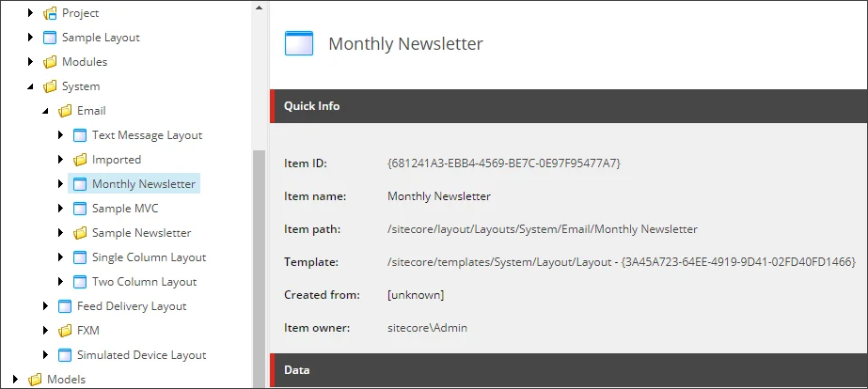Click the Imported folder icon
Viewport: 868px width, 389px height.
click(x=80, y=160)
